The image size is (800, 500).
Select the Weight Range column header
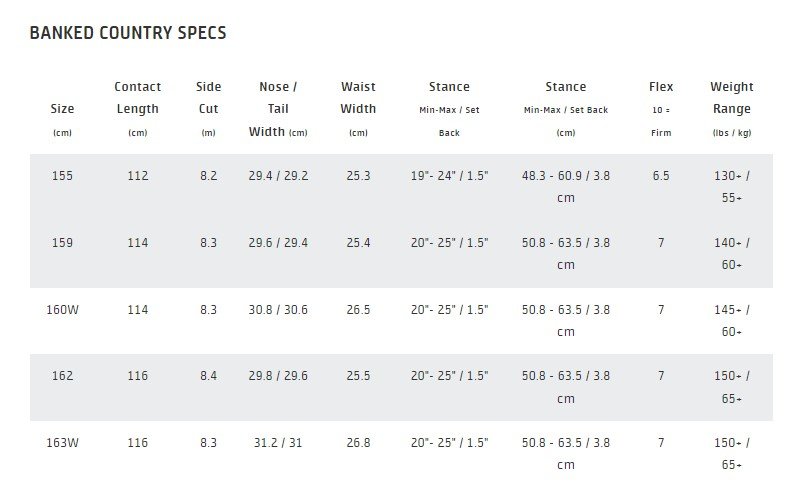pyautogui.click(x=731, y=98)
